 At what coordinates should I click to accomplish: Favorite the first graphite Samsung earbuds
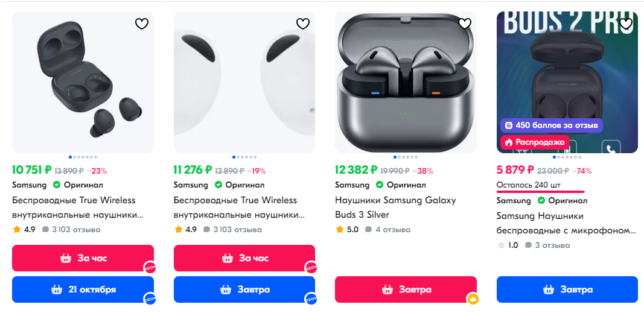pyautogui.click(x=141, y=24)
